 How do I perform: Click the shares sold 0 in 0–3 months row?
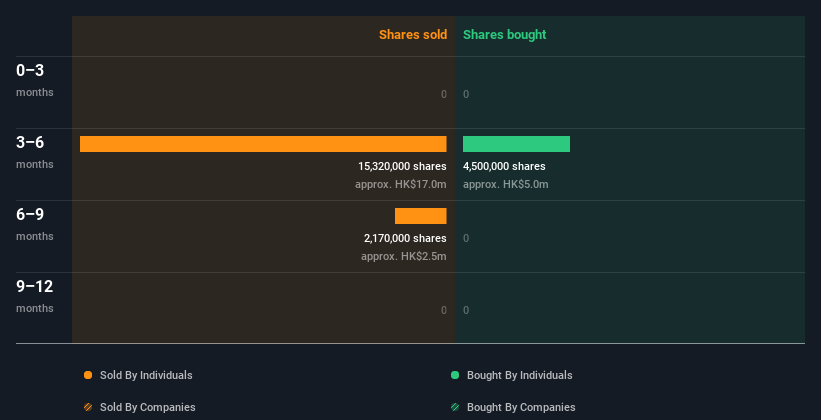pos(443,94)
